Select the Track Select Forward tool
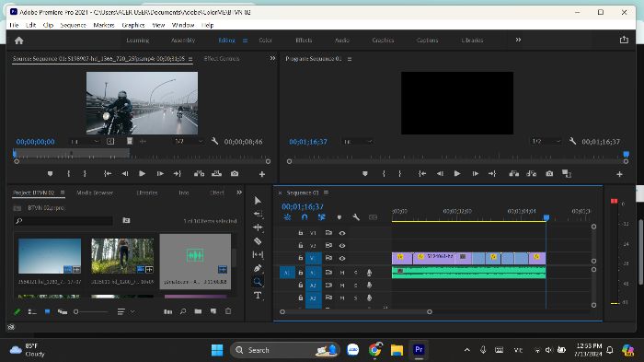The image size is (644, 362). pos(258,214)
